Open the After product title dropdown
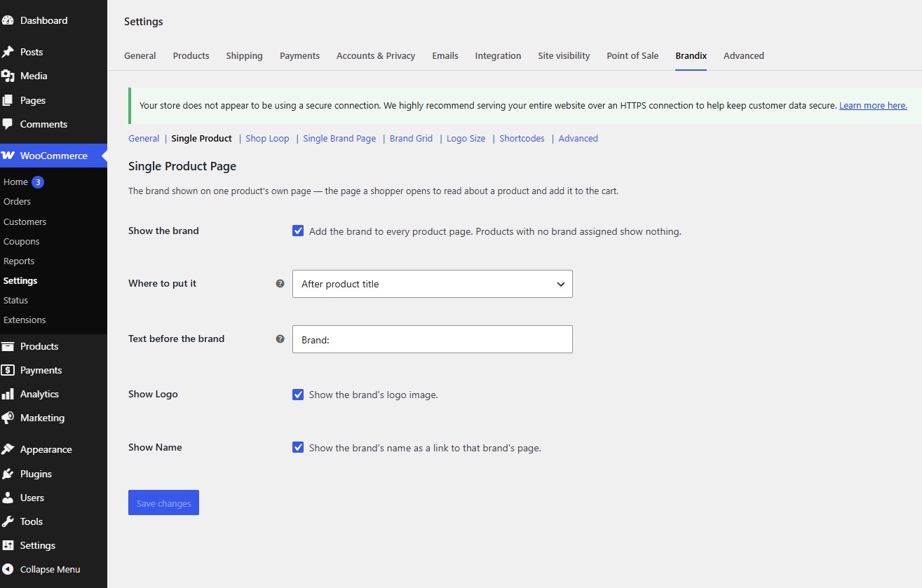 pos(433,284)
